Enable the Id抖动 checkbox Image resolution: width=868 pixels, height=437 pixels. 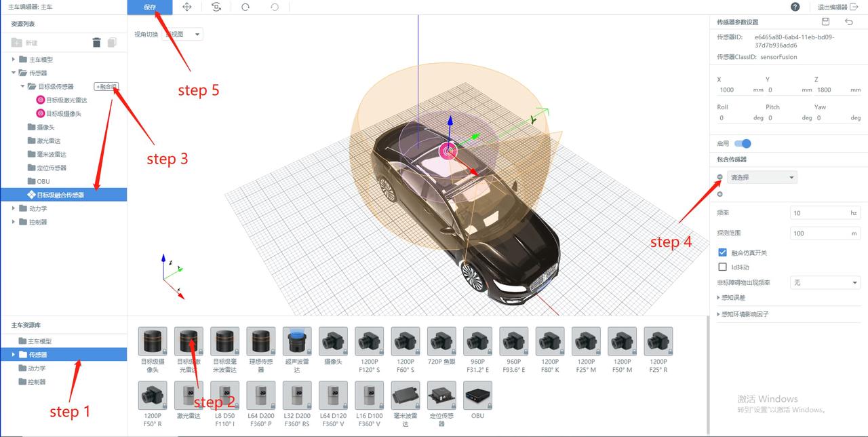tap(722, 267)
